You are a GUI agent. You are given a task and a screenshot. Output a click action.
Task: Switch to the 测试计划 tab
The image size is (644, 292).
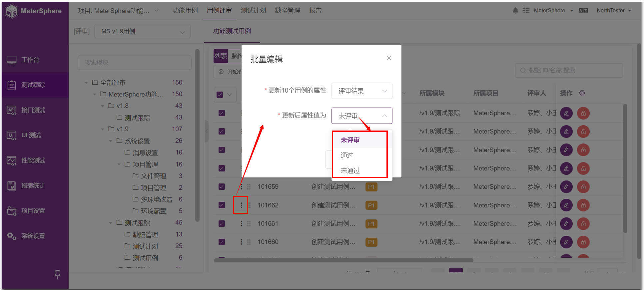point(254,11)
